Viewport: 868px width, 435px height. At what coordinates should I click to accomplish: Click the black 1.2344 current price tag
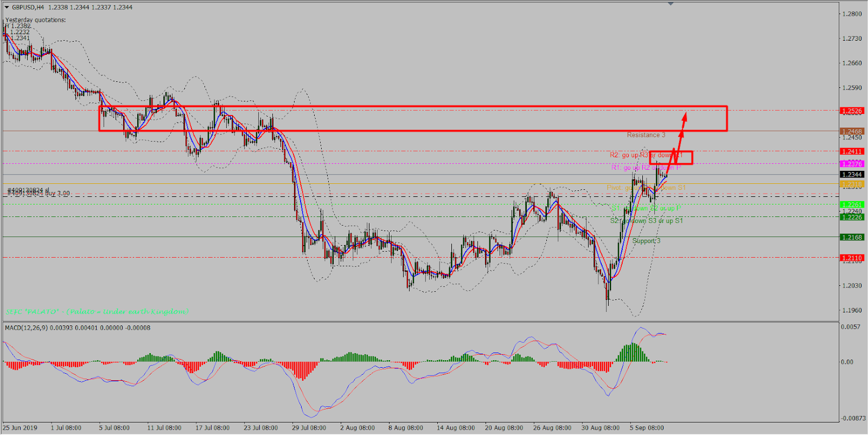851,175
